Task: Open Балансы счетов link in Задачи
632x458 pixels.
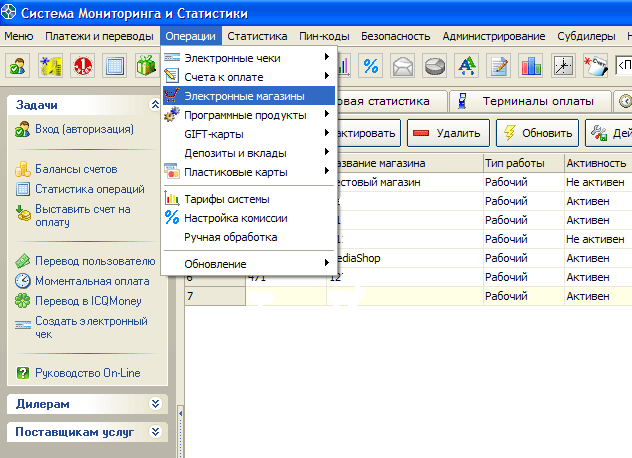Action: click(76, 169)
